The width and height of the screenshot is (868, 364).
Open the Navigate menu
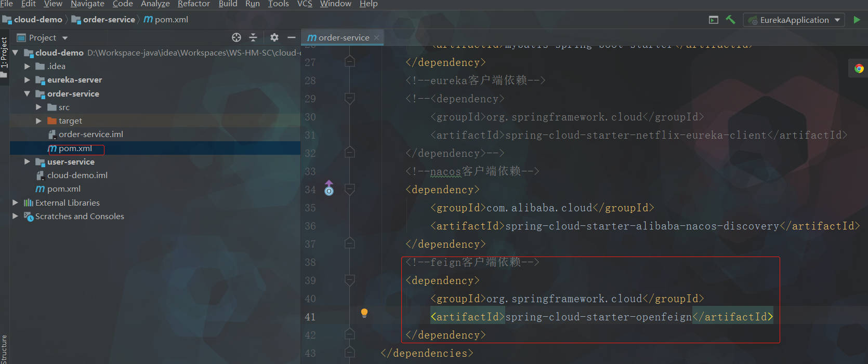coord(87,4)
